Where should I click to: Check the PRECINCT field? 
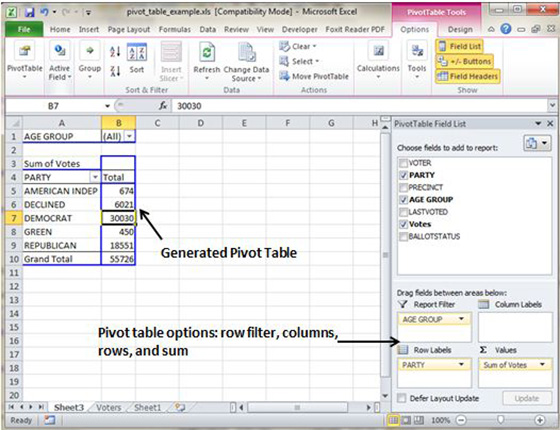(x=403, y=188)
